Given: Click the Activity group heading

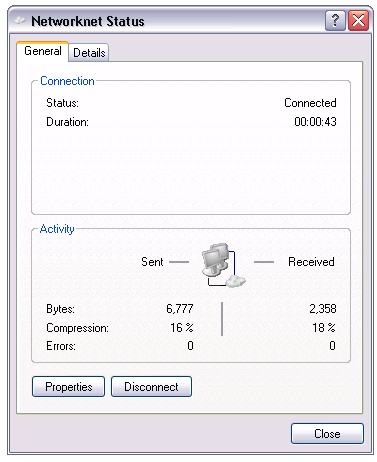Looking at the screenshot, I should pos(57,229).
